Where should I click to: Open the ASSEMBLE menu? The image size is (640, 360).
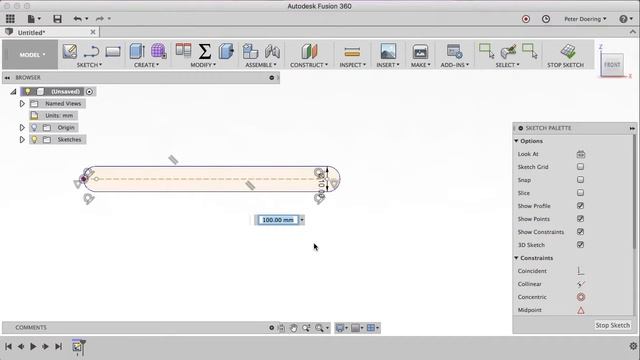click(x=261, y=65)
